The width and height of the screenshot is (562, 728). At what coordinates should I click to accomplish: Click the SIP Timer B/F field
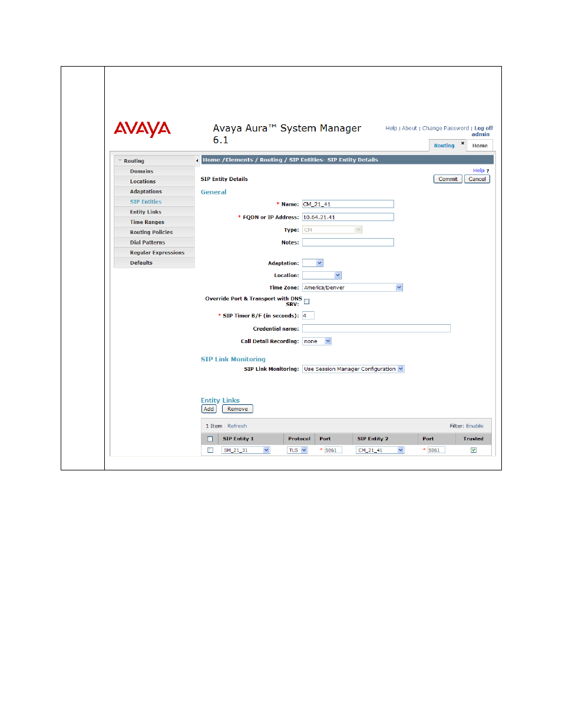tap(308, 316)
